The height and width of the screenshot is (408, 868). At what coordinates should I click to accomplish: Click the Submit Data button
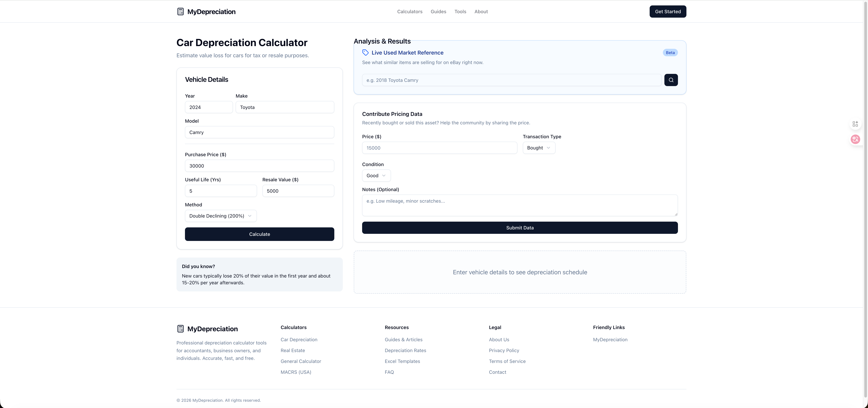pyautogui.click(x=520, y=228)
